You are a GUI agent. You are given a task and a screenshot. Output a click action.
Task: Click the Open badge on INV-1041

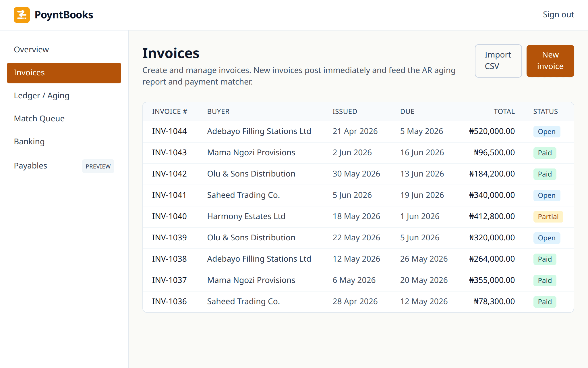(547, 195)
